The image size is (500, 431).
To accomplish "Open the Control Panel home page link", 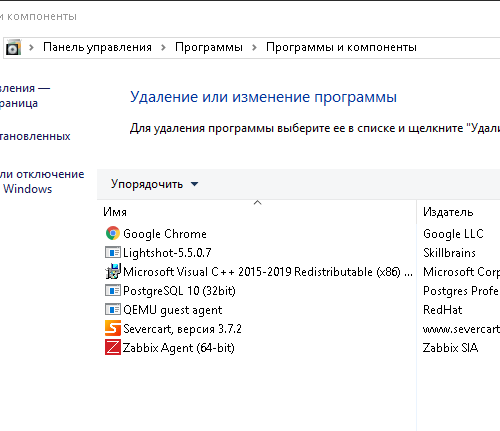I will (25, 96).
